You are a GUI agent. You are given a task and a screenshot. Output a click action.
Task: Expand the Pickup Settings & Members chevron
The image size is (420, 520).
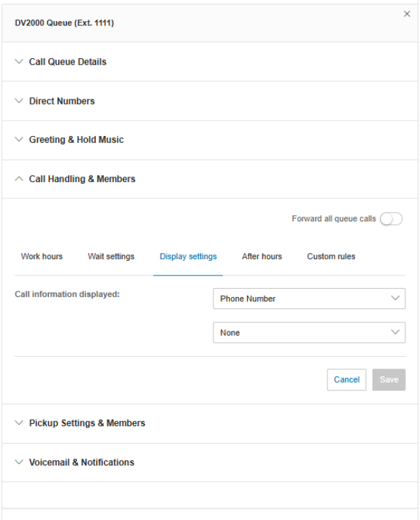[x=19, y=423]
